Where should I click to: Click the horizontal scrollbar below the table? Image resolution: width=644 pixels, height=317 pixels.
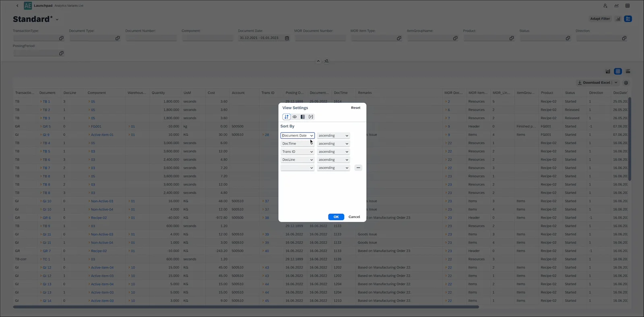(246, 307)
